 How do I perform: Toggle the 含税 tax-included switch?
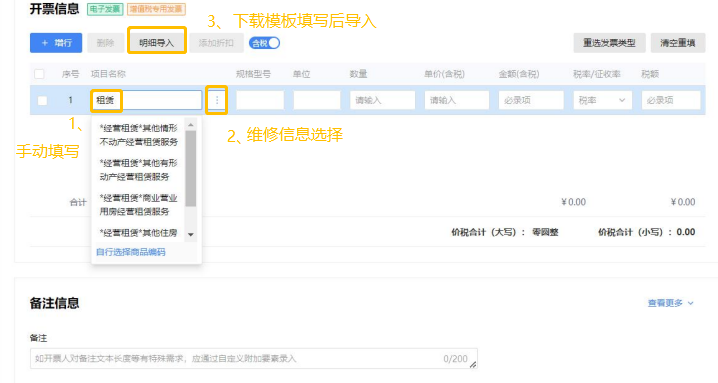click(x=264, y=43)
